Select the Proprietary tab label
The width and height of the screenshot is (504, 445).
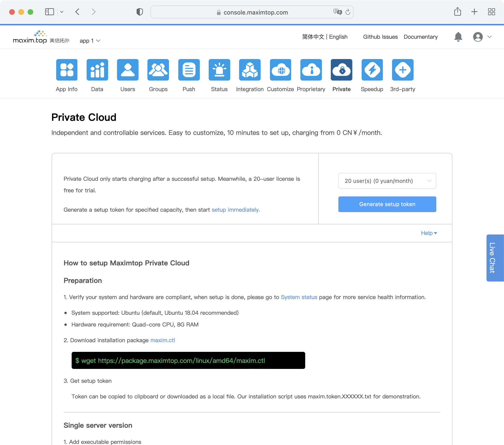pos(311,89)
